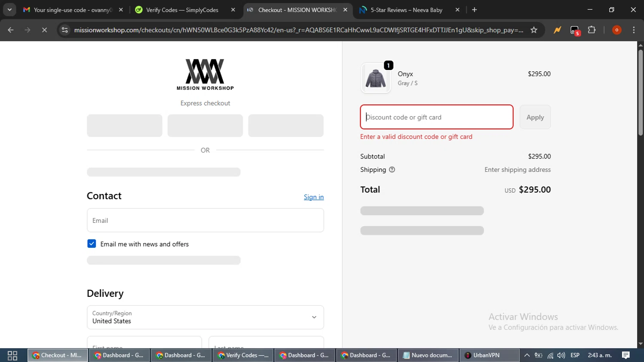Switch to the Verify Codes SimplyCodes tab
The height and width of the screenshot is (362, 644).
point(185,10)
